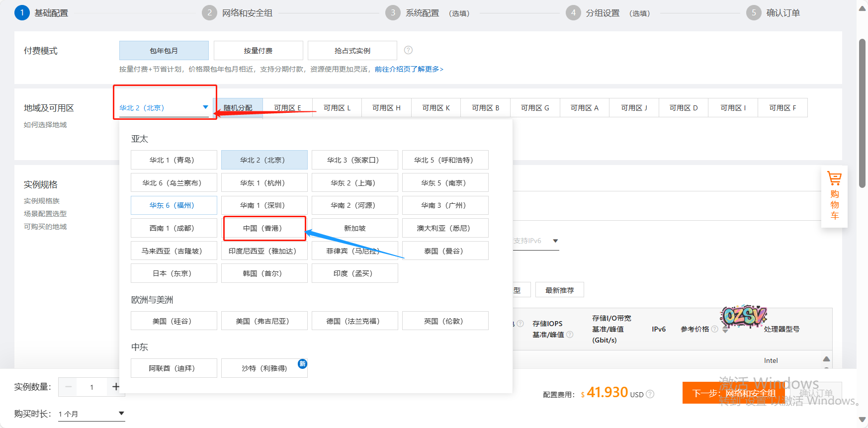Click the help icon beside reference price header

[714, 329]
